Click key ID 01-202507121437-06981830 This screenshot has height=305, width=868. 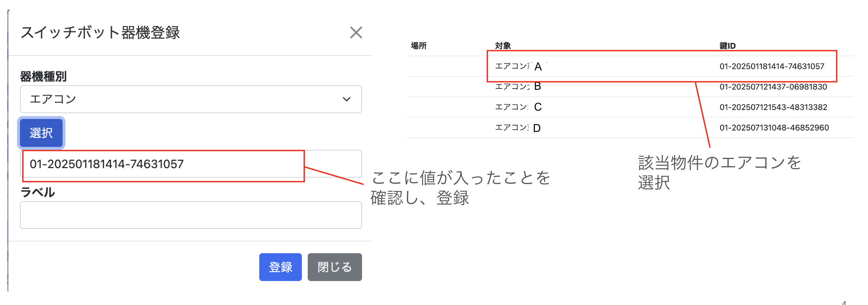click(773, 87)
